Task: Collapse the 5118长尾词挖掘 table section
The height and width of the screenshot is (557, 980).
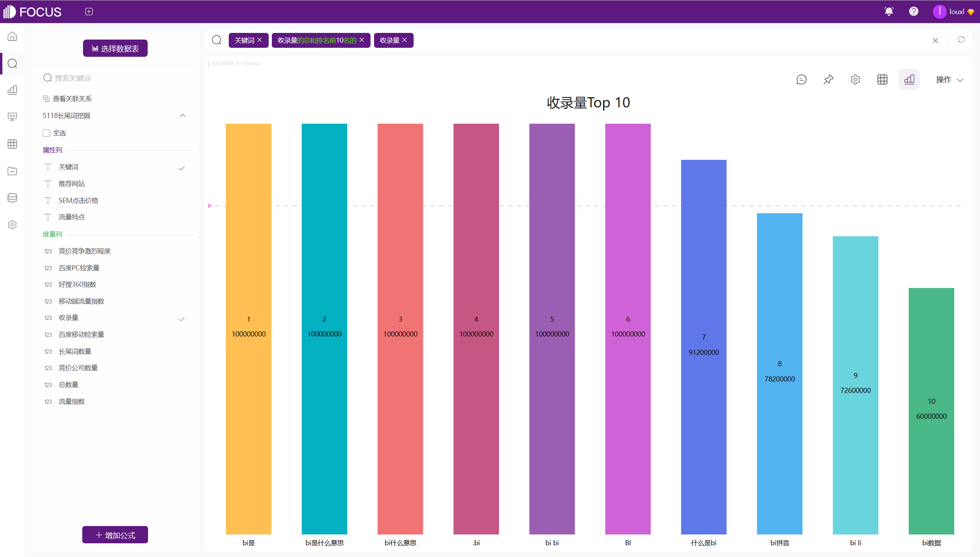Action: click(182, 115)
